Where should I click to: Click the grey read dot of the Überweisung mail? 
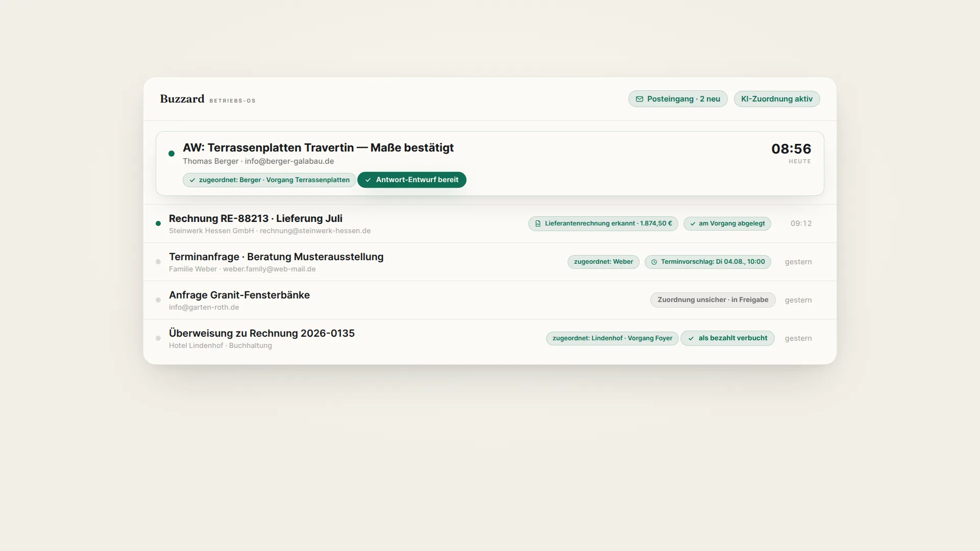click(x=158, y=338)
